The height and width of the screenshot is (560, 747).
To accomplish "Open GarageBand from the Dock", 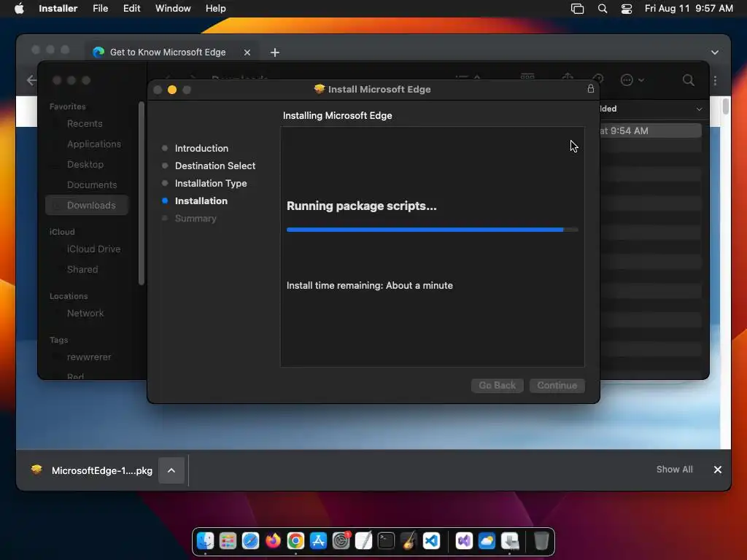I will [x=409, y=541].
